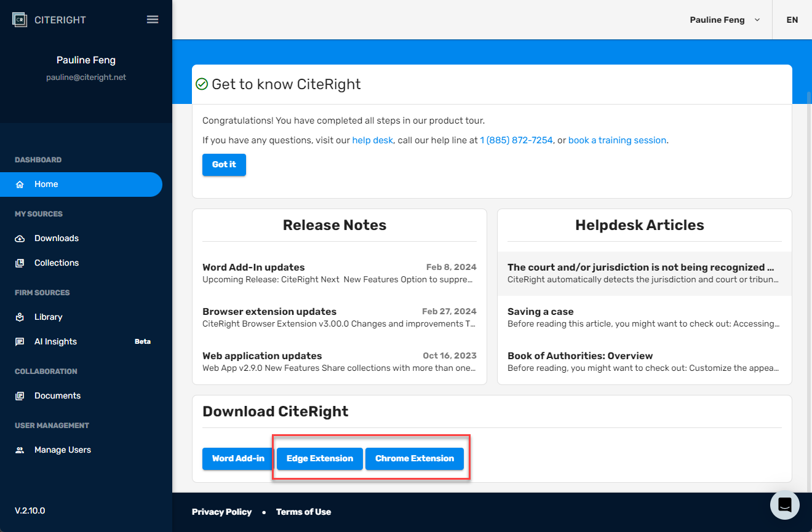The height and width of the screenshot is (532, 812).
Task: Open the Privacy Policy link
Action: point(221,512)
